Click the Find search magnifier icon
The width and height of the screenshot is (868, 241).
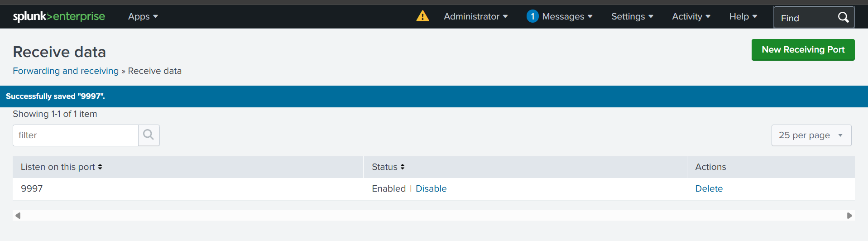point(843,18)
